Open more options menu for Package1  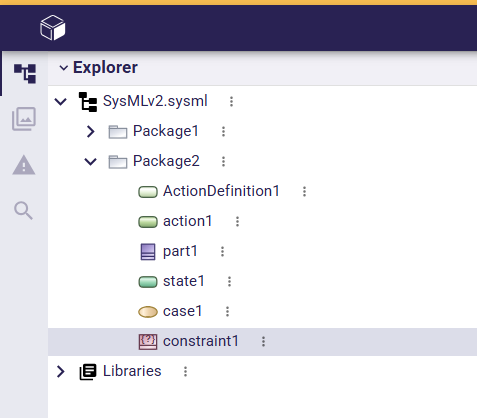point(223,131)
